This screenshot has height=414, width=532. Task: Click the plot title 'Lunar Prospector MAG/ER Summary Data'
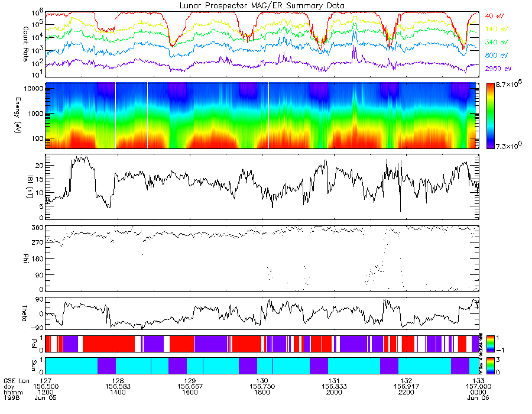(262, 6)
